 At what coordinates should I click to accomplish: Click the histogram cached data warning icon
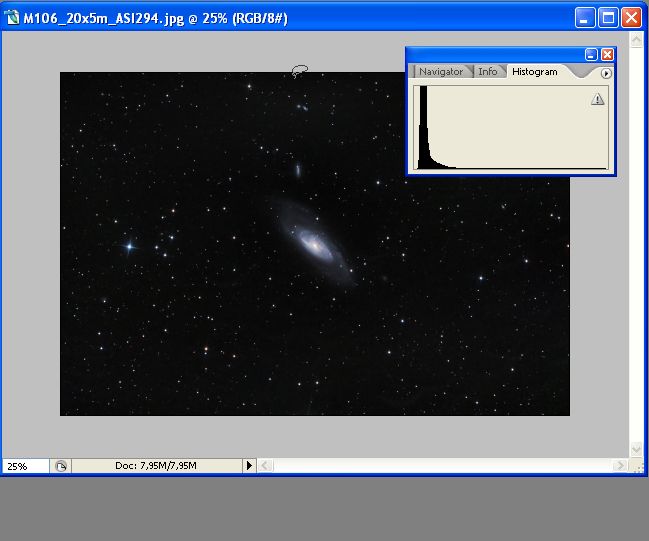pyautogui.click(x=597, y=99)
